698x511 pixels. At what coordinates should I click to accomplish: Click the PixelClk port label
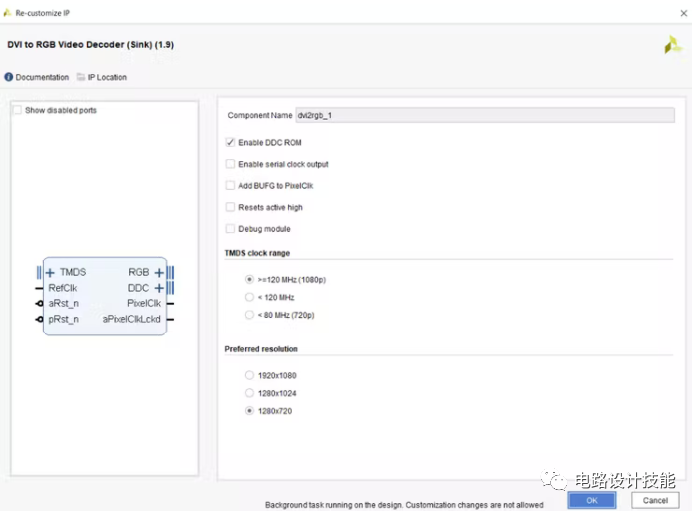pyautogui.click(x=144, y=304)
